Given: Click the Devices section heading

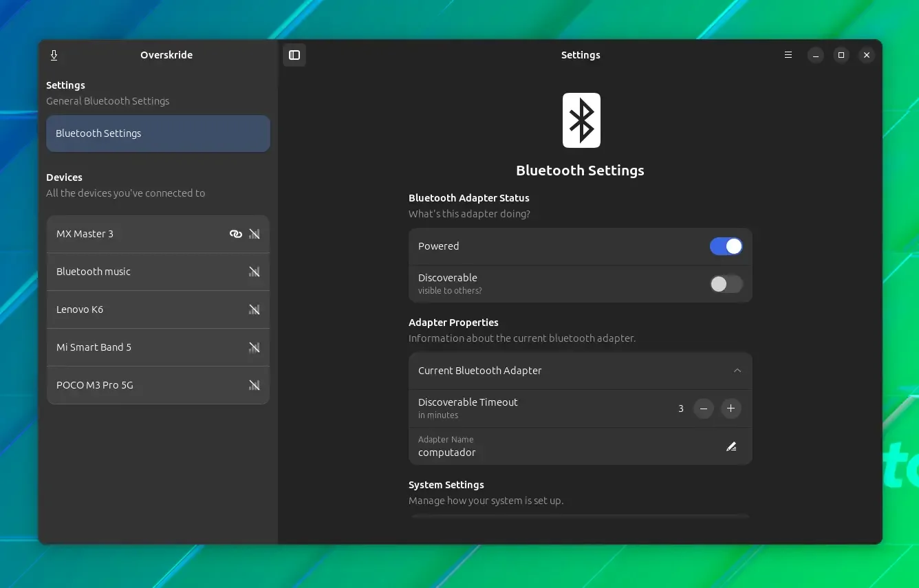Looking at the screenshot, I should tap(65, 177).
